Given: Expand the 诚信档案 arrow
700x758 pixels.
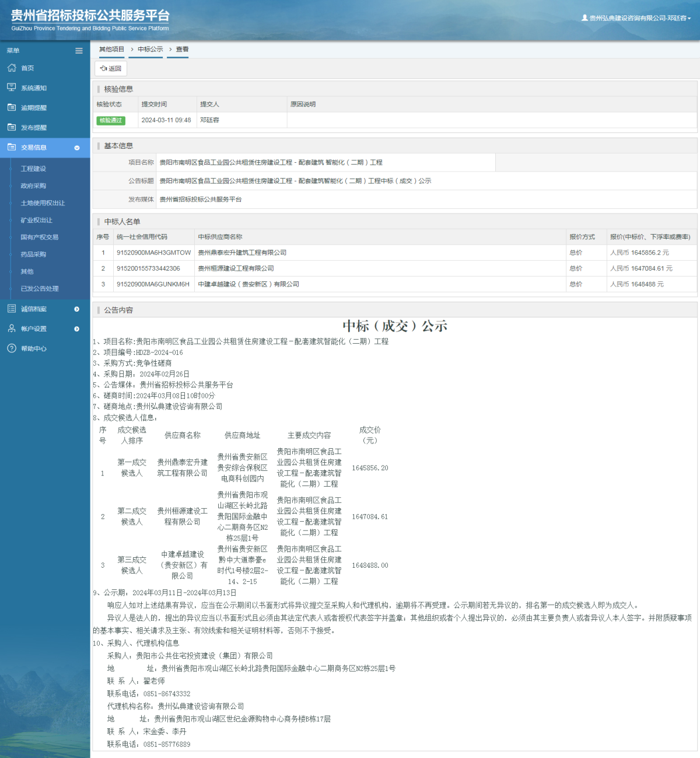Looking at the screenshot, I should tap(77, 309).
